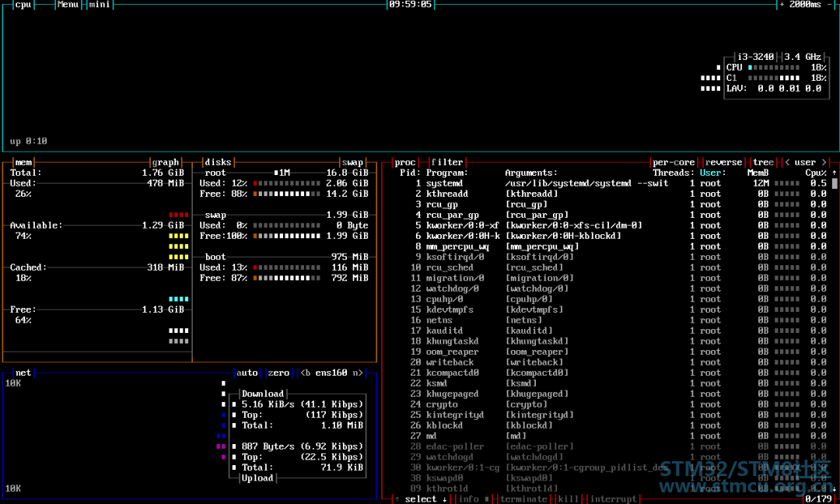The image size is (840, 504).
Task: Toggle graph mode in mem panel
Action: 165,163
